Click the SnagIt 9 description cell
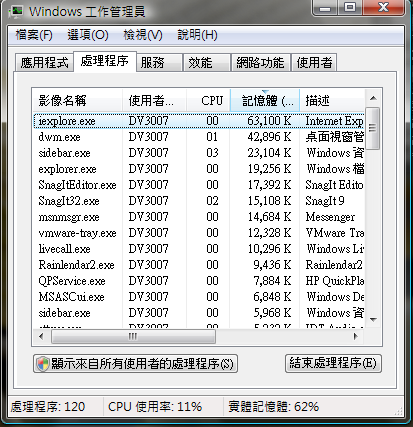Viewport: 413px width, 427px height. tap(325, 201)
